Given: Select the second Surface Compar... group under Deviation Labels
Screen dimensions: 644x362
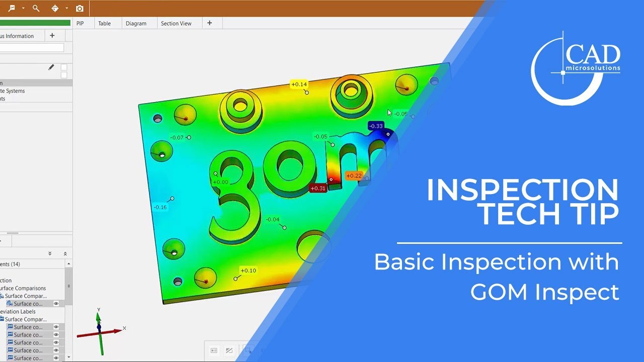Looking at the screenshot, I should tap(26, 319).
